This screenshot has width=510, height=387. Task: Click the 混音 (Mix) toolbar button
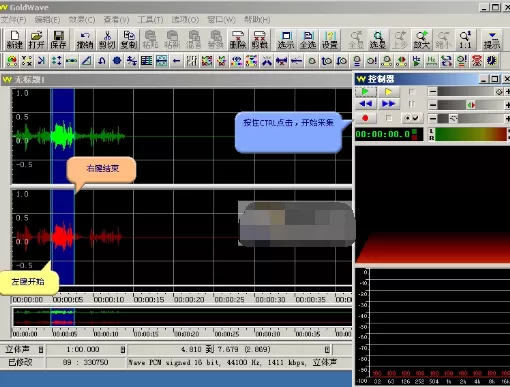194,40
